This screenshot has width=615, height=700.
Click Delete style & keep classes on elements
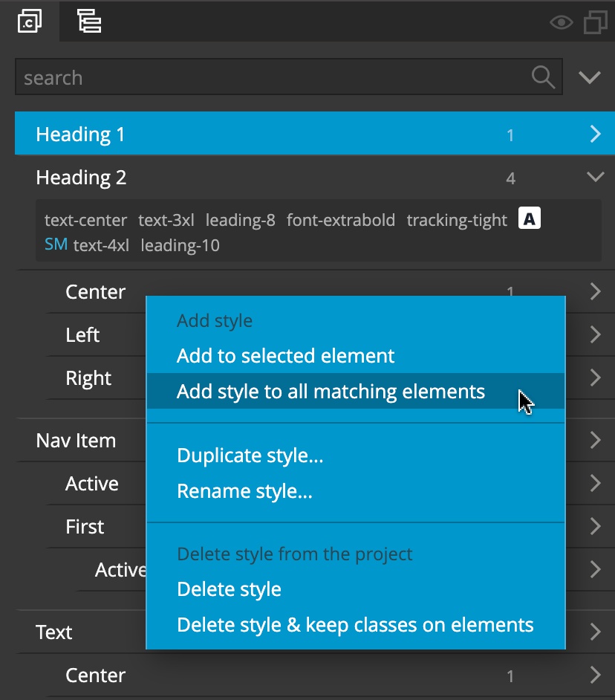[x=355, y=625]
